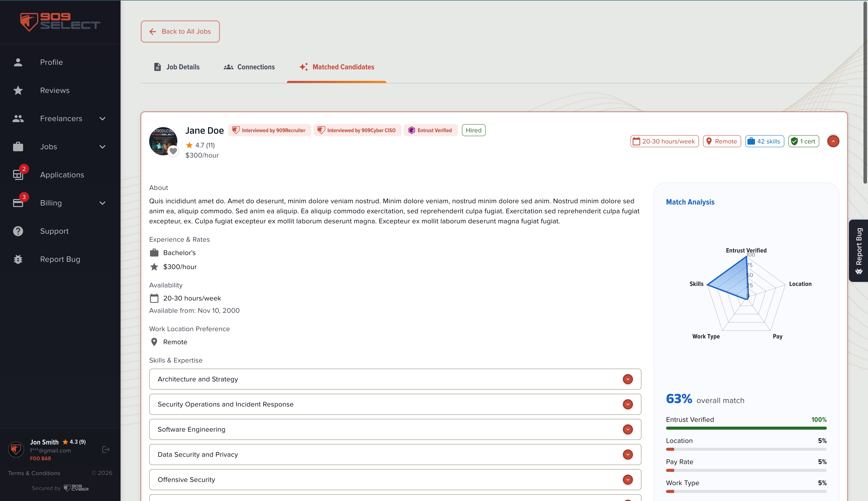Open Applications using the sidebar icon
Screen dimensions: 868x501
point(18,174)
